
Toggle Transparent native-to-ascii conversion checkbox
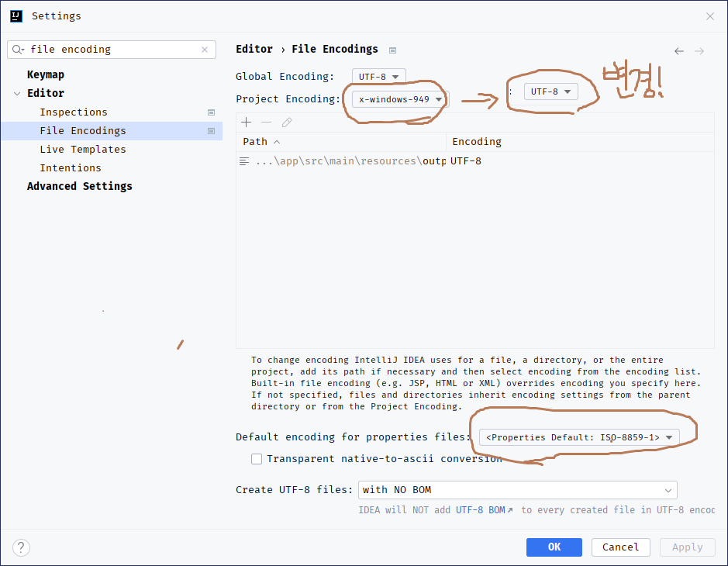click(257, 459)
